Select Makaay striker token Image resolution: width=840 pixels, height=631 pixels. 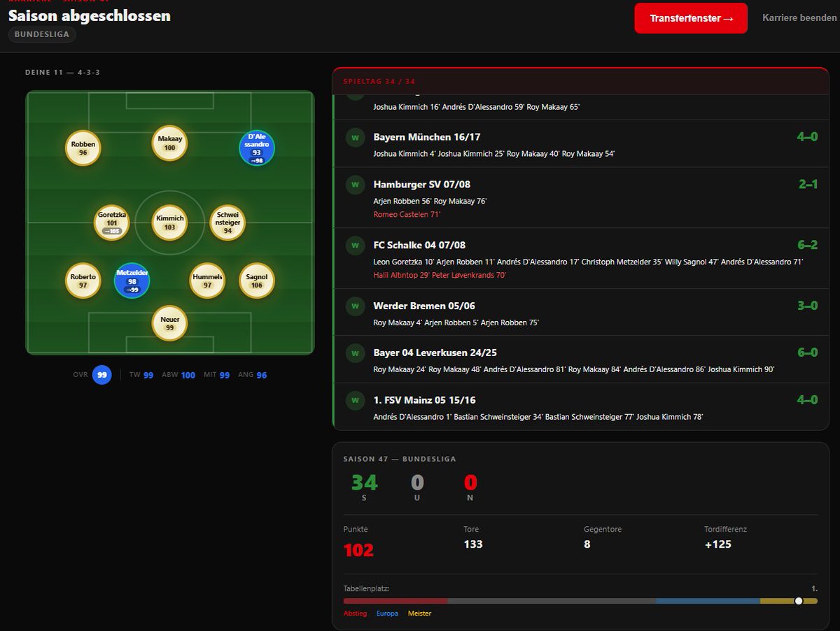pyautogui.click(x=169, y=143)
